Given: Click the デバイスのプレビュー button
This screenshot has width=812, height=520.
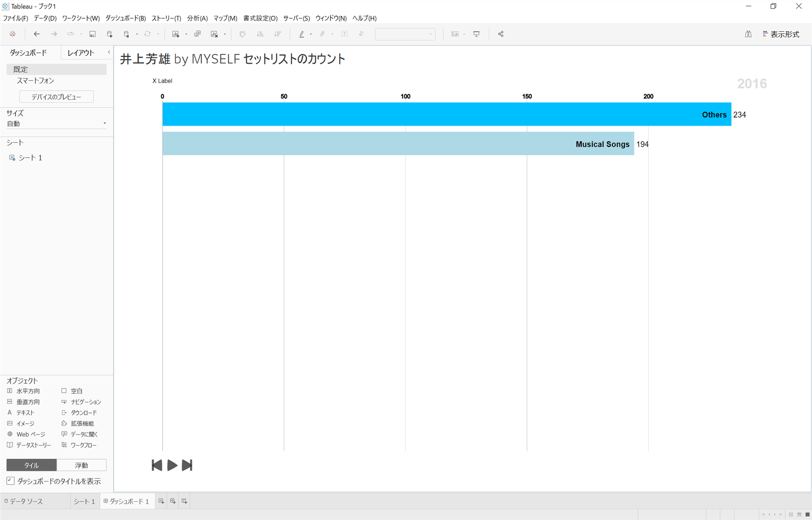Looking at the screenshot, I should [x=56, y=97].
